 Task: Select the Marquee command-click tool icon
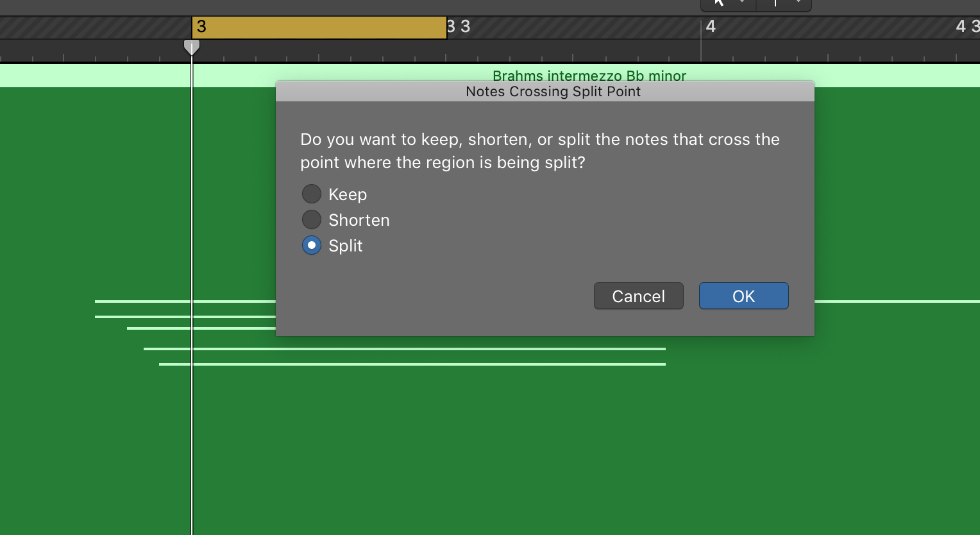[775, 3]
